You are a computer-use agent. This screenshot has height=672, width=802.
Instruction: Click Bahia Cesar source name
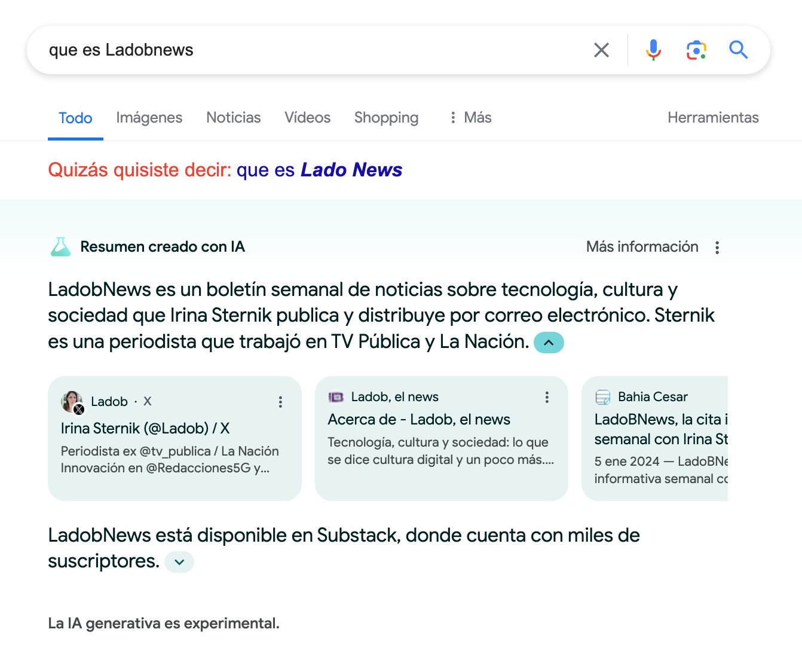(x=653, y=397)
